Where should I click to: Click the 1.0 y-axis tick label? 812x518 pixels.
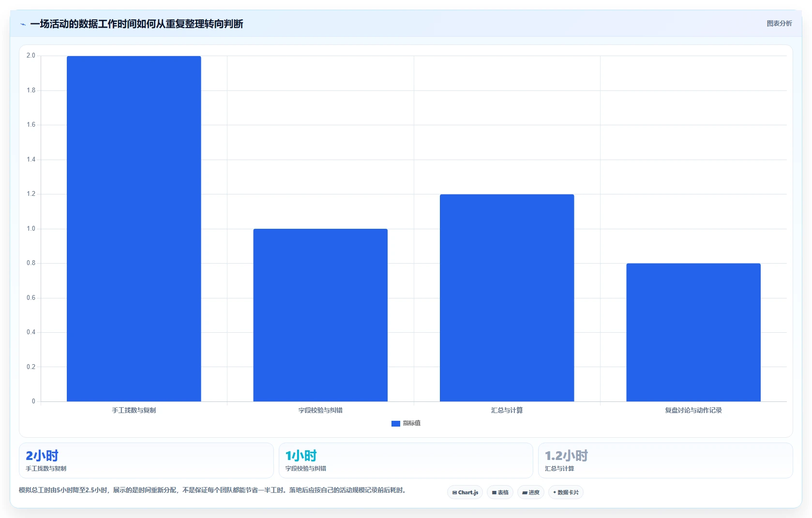pyautogui.click(x=31, y=229)
